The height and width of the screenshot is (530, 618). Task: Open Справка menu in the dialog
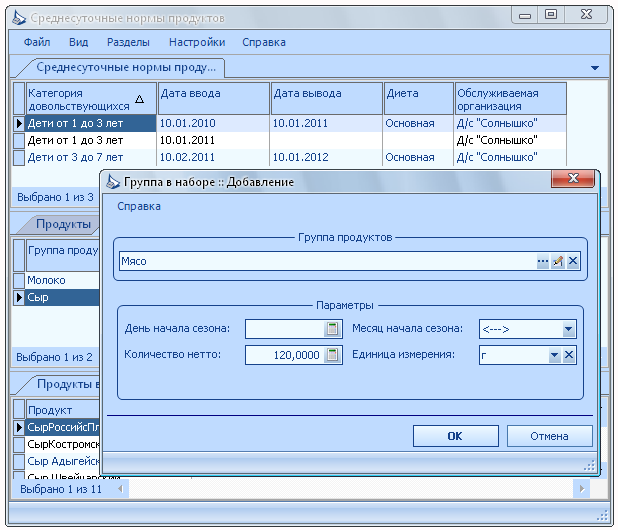[139, 206]
